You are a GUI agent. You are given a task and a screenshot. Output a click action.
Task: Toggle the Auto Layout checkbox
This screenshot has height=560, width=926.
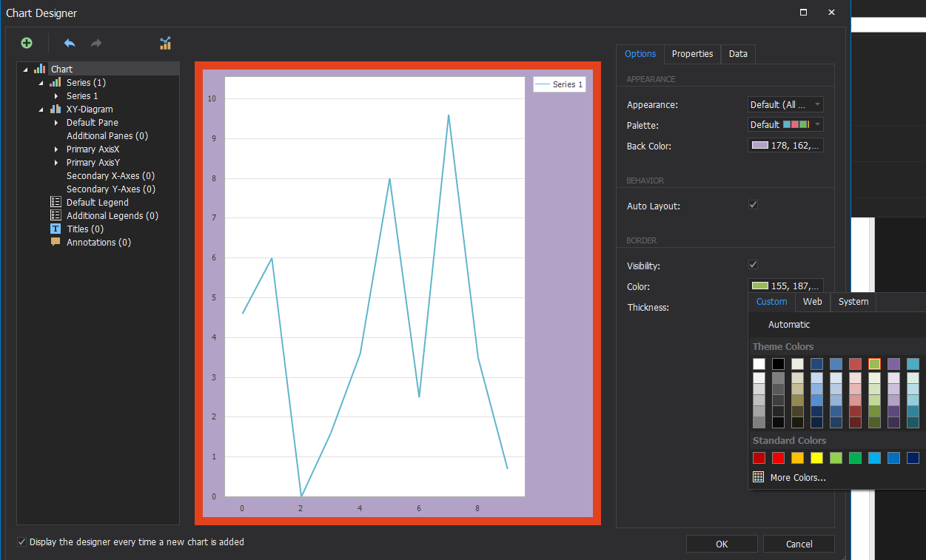click(x=753, y=205)
